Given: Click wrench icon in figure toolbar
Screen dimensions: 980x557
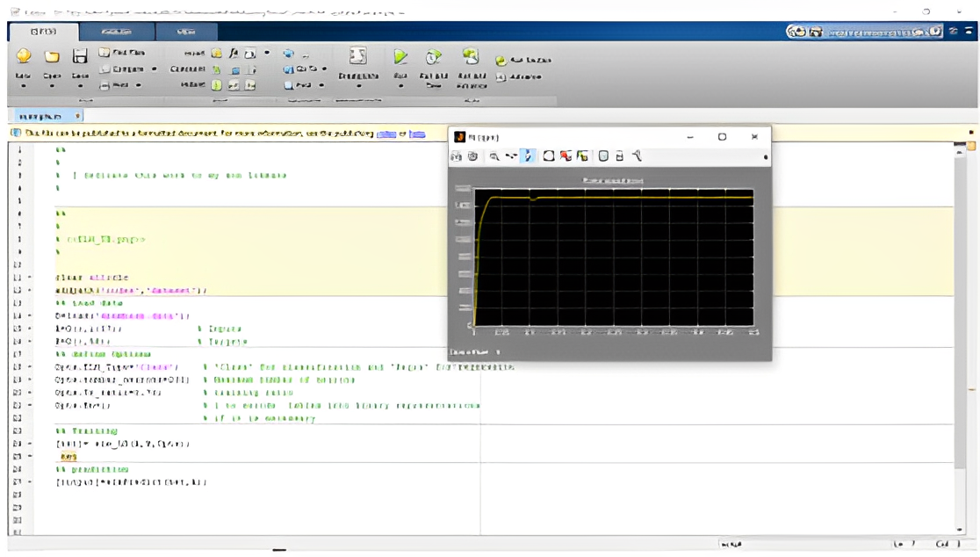Looking at the screenshot, I should point(637,156).
